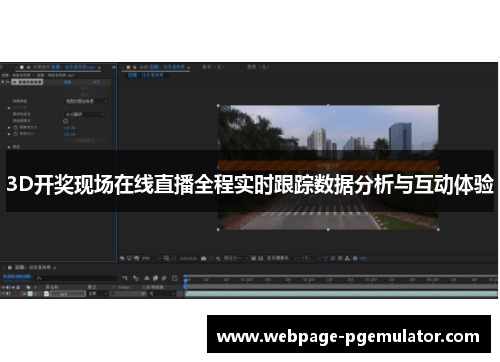Open the layer 1 parent link dropdown
This screenshot has height=362, width=500.
pyautogui.click(x=161, y=294)
